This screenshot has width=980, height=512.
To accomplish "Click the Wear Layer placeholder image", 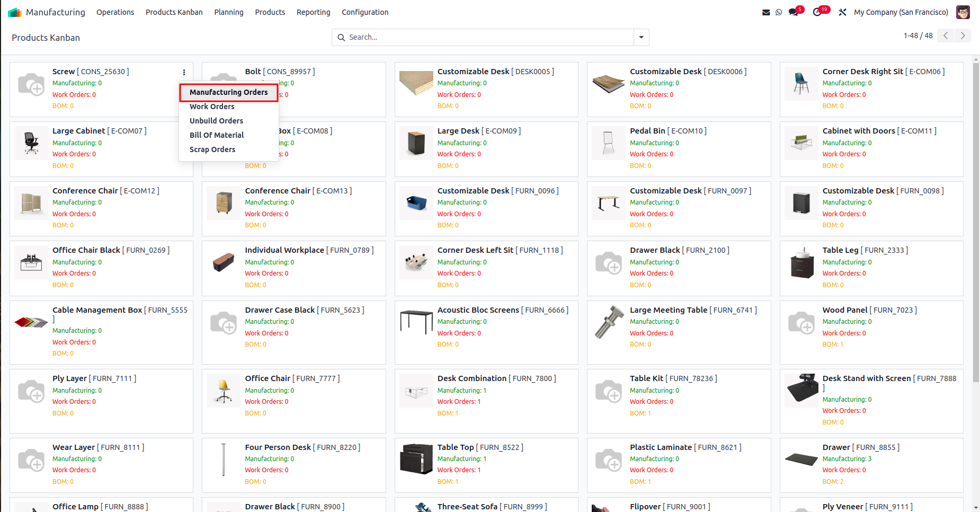I will [31, 460].
